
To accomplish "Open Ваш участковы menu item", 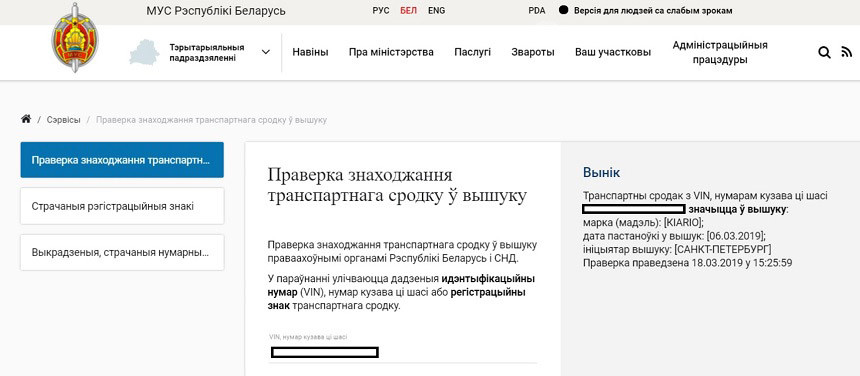I will (x=613, y=53).
